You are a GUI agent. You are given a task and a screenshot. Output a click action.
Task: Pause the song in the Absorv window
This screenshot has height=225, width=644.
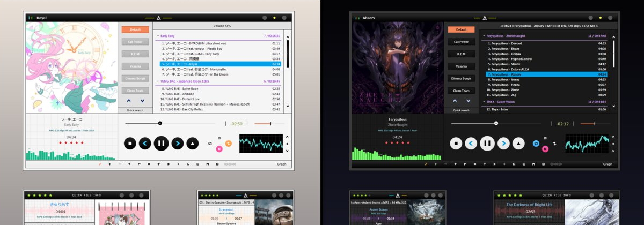tap(487, 143)
